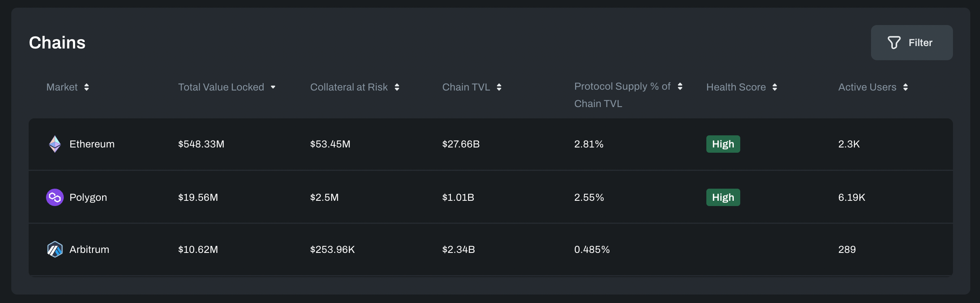Screen dimensions: 980x303
Task: Open the Filter button
Action: point(912,43)
